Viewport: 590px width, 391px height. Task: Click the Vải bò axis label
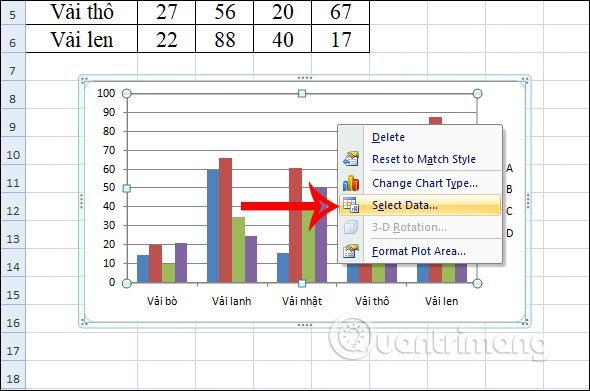(x=162, y=301)
